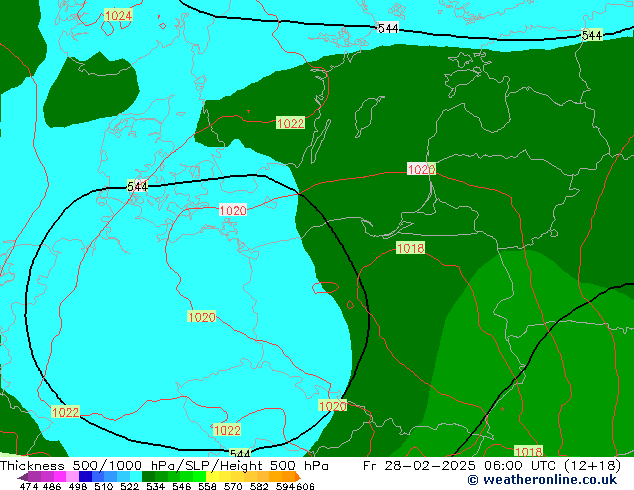The width and height of the screenshot is (634, 490).
Task: Select the bright lime green legend swatch
Action: [200, 477]
